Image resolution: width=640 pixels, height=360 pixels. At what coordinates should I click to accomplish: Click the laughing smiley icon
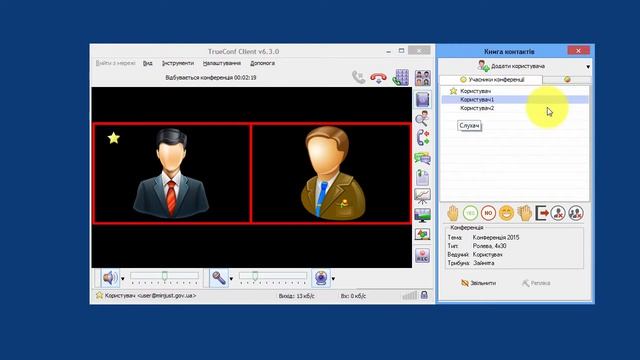click(506, 213)
